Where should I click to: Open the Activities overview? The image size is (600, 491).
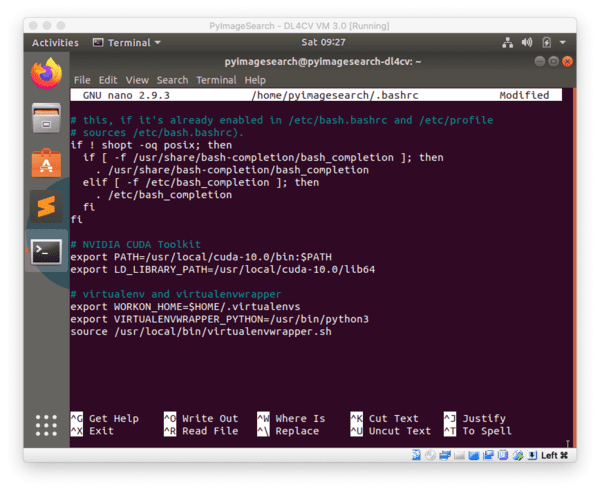tap(55, 42)
